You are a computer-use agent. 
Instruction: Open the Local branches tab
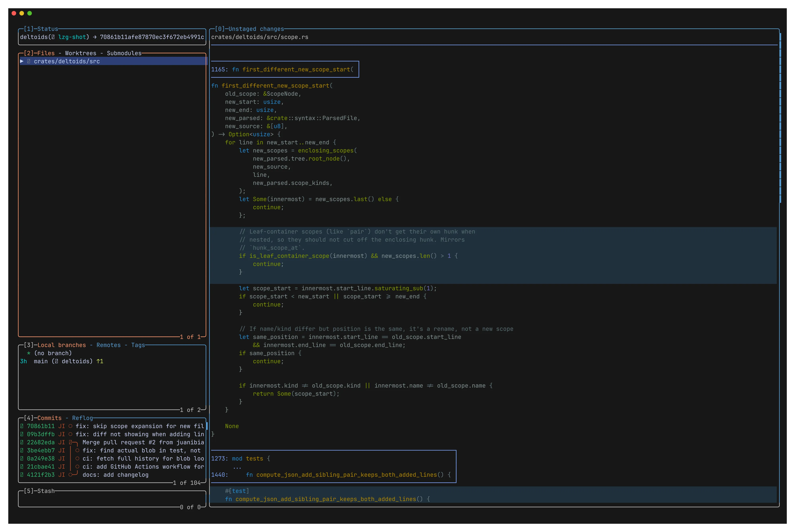click(x=61, y=345)
